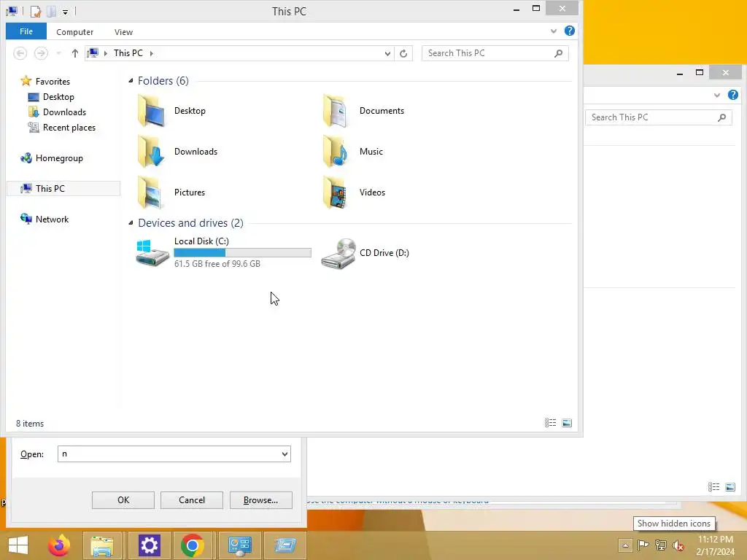Open the File tab

pyautogui.click(x=26, y=31)
